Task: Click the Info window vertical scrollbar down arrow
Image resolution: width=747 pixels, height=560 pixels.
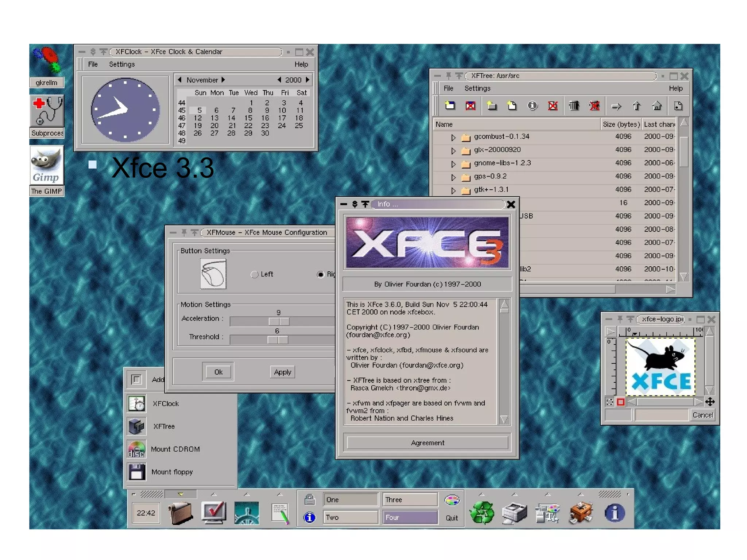Action: 504,420
